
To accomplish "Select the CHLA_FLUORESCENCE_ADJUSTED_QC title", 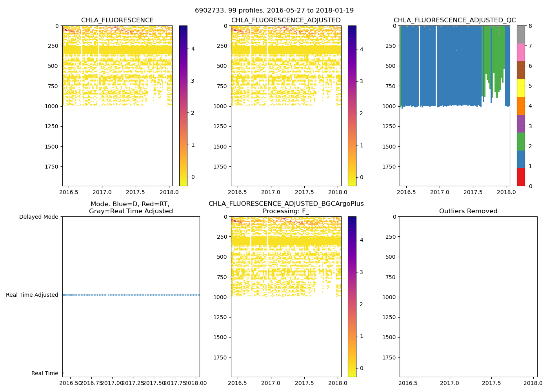I will pyautogui.click(x=454, y=20).
